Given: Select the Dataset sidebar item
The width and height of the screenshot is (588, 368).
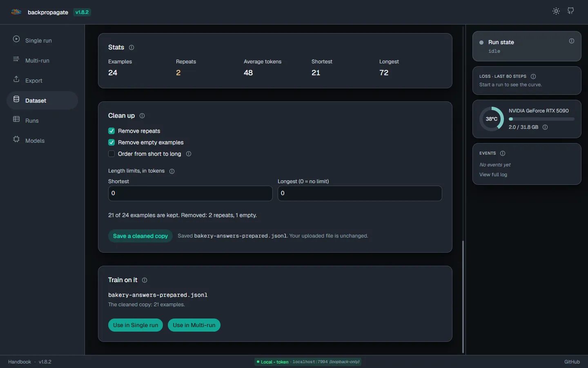Looking at the screenshot, I should tap(42, 100).
